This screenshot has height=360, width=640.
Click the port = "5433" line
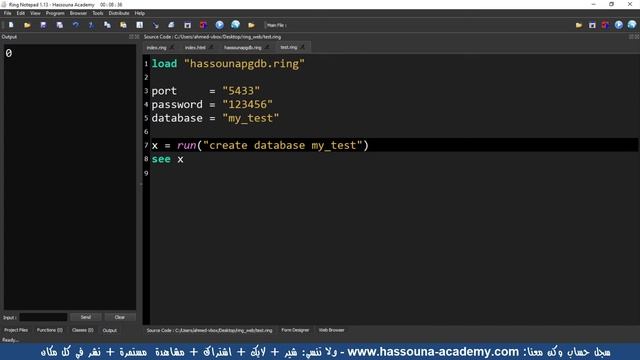pyautogui.click(x=206, y=91)
